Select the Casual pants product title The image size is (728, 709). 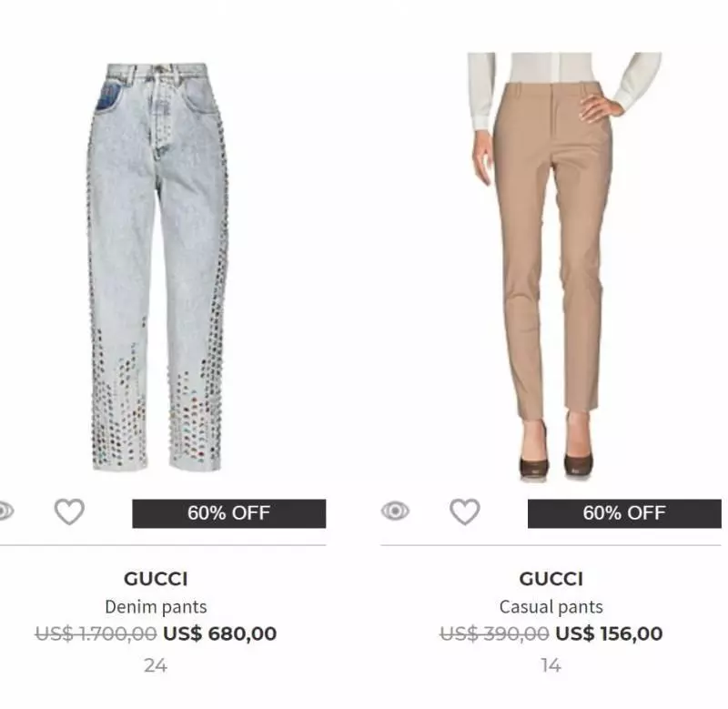[x=551, y=607]
